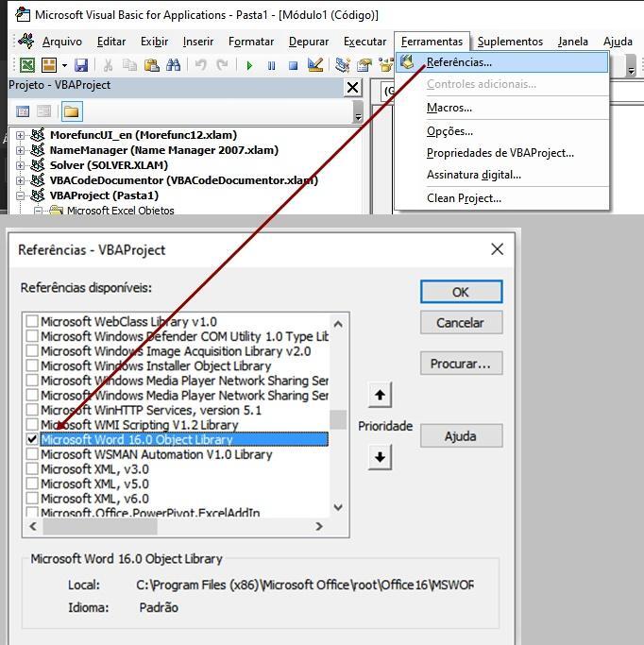The height and width of the screenshot is (645, 644).
Task: Open the main toolbar overflow options arrow
Action: coord(631,66)
